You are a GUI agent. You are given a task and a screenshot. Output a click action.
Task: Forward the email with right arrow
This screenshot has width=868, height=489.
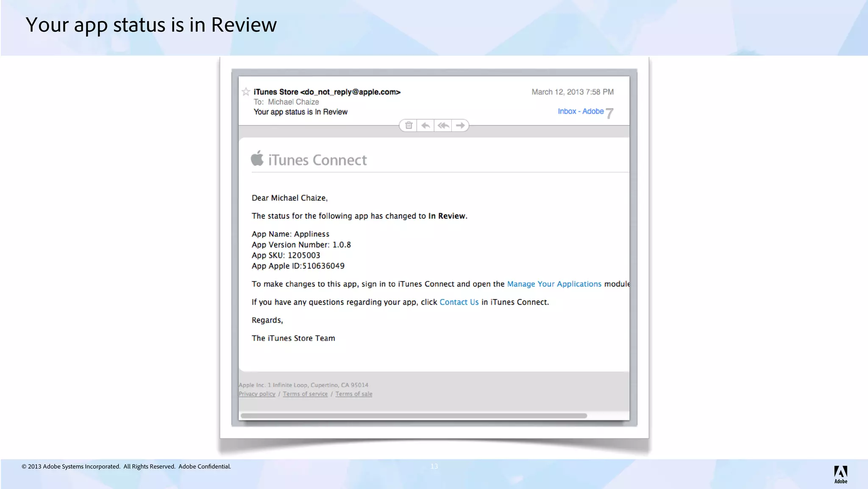(x=460, y=126)
